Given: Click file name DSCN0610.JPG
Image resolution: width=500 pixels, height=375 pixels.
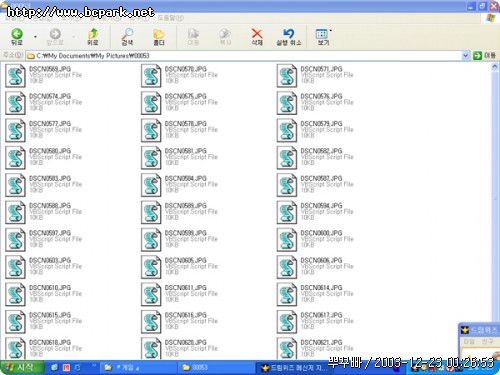Looking at the screenshot, I should [50, 287].
